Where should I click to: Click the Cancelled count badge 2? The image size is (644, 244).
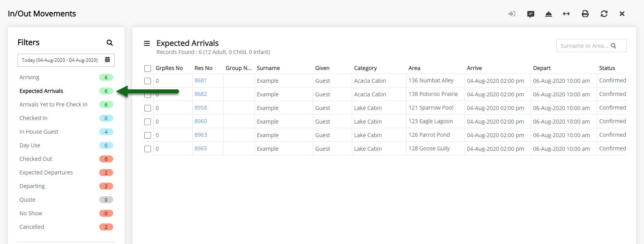[x=106, y=227]
